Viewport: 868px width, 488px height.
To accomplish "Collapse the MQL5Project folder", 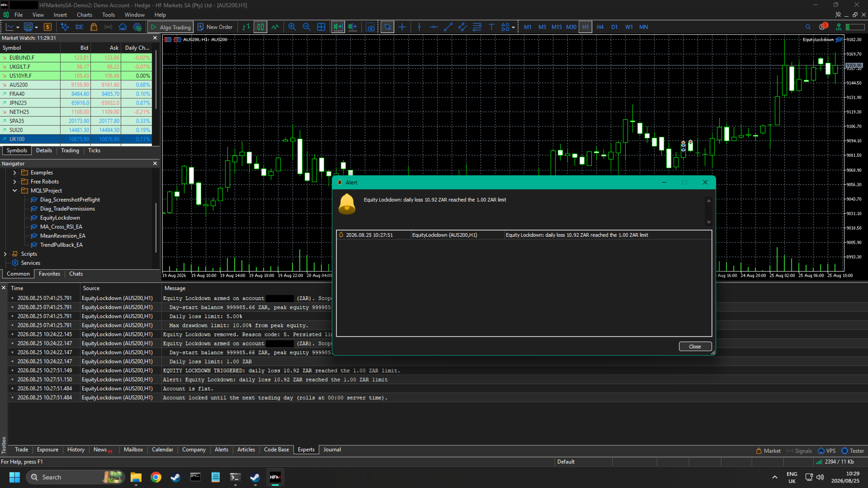I will click(x=14, y=191).
